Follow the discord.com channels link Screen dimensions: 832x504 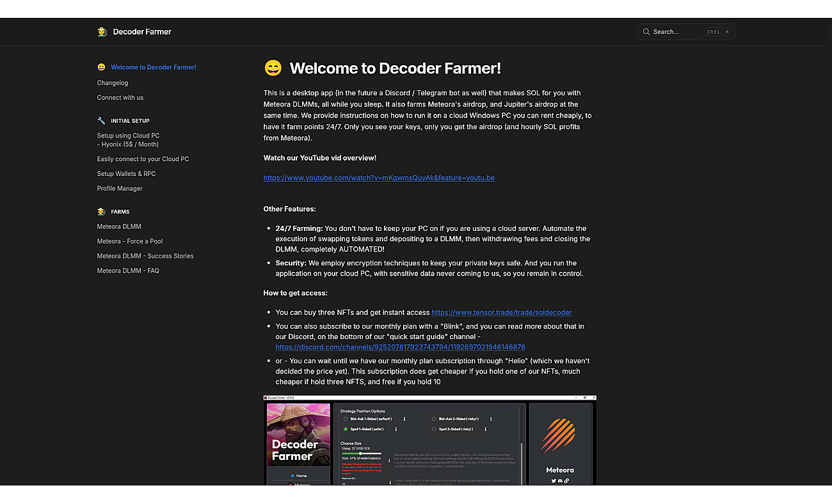click(401, 347)
